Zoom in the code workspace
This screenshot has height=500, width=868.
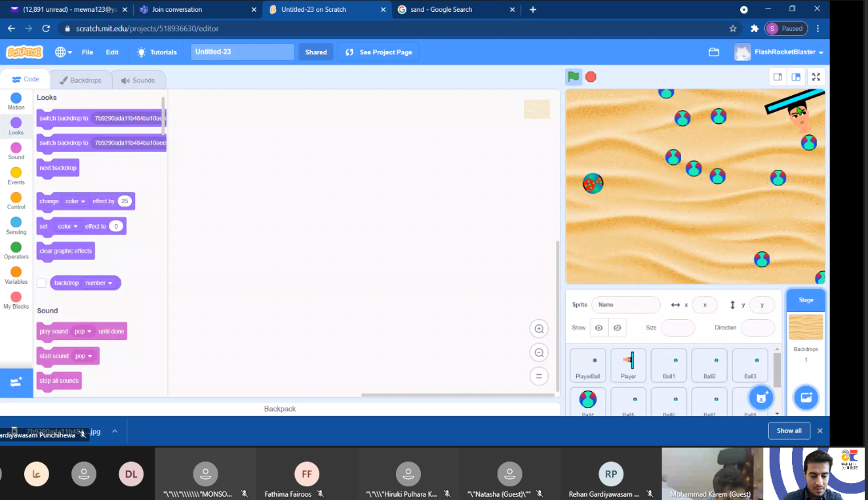pyautogui.click(x=539, y=329)
